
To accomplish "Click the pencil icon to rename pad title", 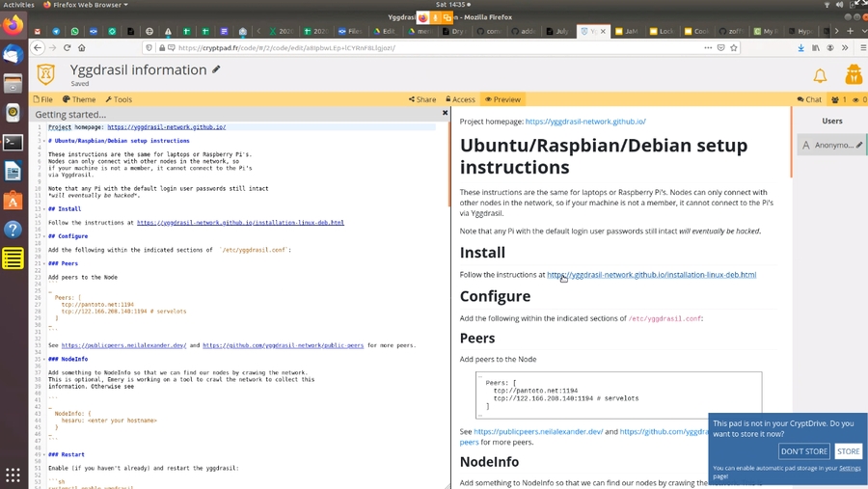I will pos(216,69).
